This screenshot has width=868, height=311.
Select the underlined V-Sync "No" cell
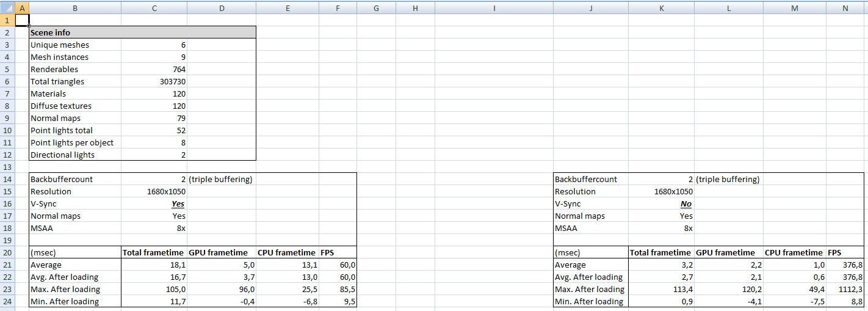click(661, 203)
